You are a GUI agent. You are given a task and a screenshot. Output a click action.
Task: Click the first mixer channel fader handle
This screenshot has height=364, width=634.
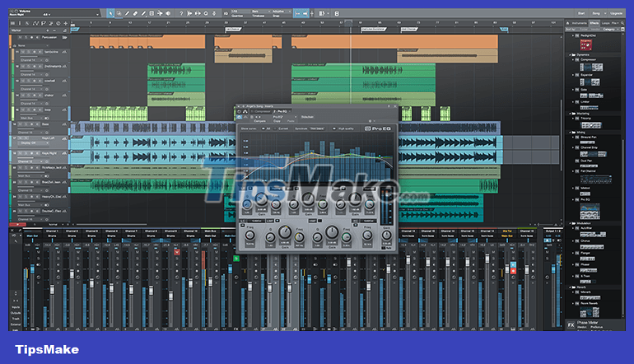(x=32, y=269)
